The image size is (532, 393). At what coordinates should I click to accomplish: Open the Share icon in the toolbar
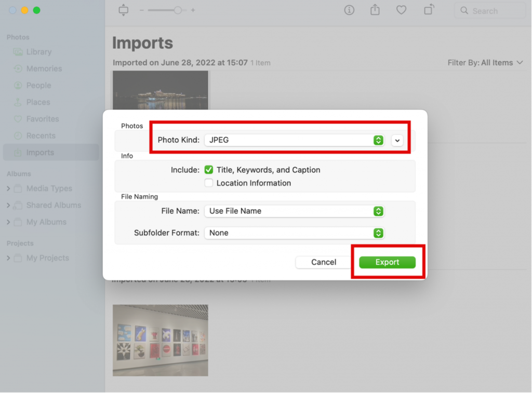[375, 10]
